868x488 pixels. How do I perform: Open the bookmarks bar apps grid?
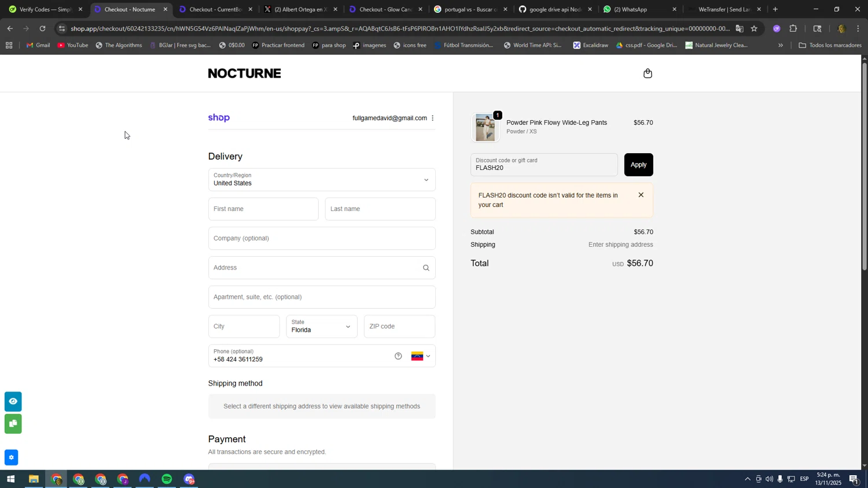tap(9, 45)
